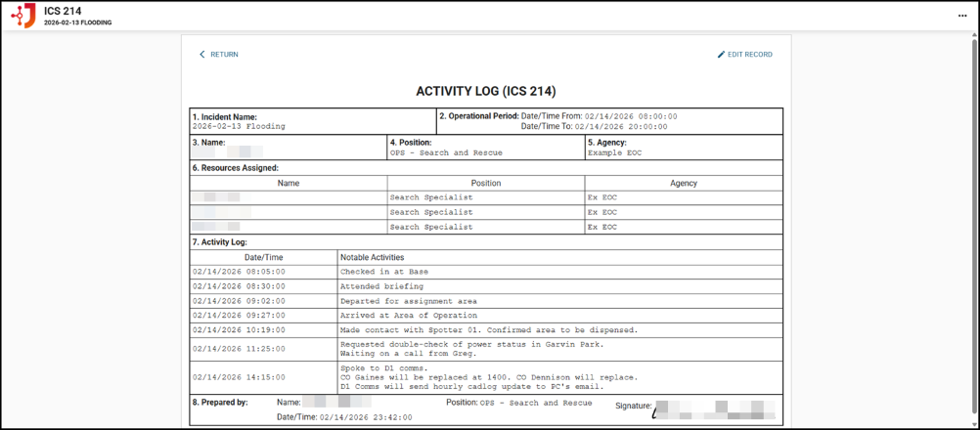The image size is (980, 430).
Task: Click the Incident Name value 2026-02-13 Flooding
Action: coord(241,126)
